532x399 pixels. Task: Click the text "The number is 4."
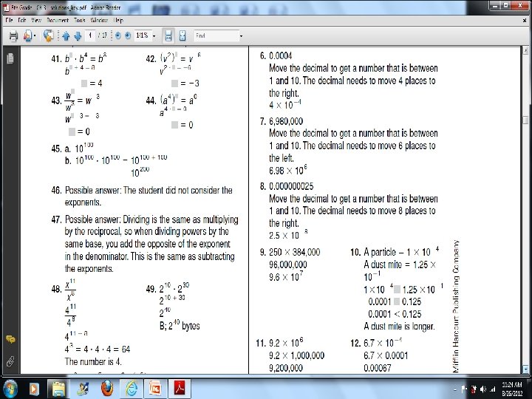coord(93,361)
